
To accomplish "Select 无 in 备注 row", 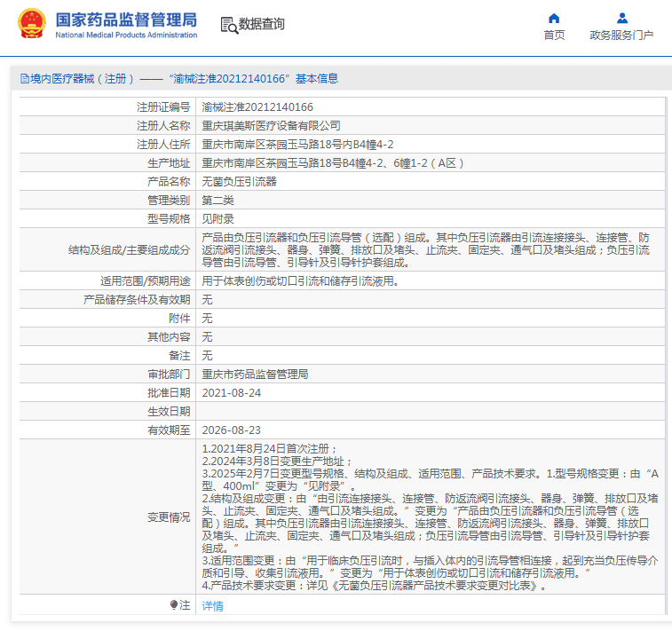I will (x=207, y=356).
